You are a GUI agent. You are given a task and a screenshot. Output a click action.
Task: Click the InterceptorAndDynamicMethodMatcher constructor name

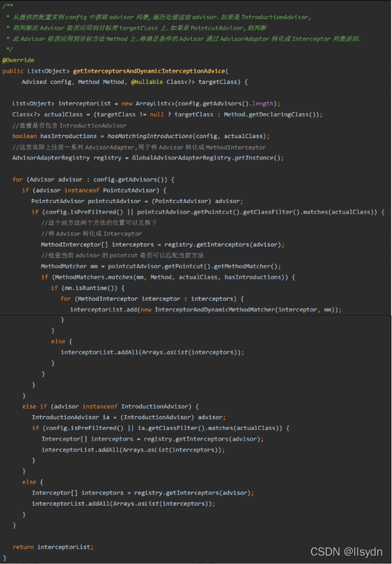[x=215, y=310]
